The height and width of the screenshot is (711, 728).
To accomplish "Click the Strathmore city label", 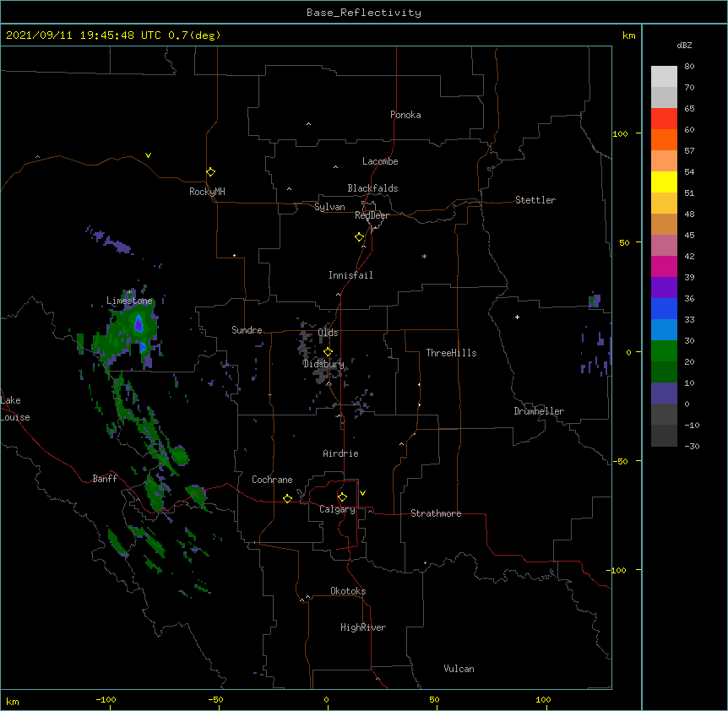I will tap(436, 513).
